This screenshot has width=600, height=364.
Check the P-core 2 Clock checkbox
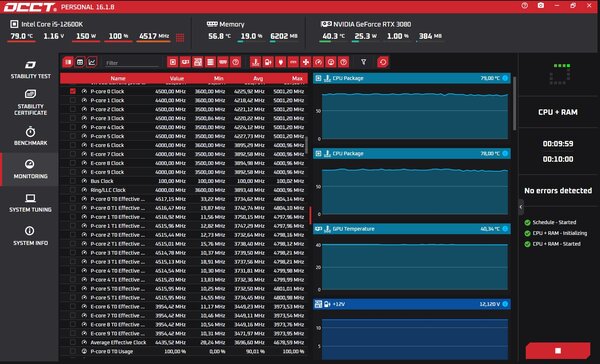pyautogui.click(x=73, y=109)
